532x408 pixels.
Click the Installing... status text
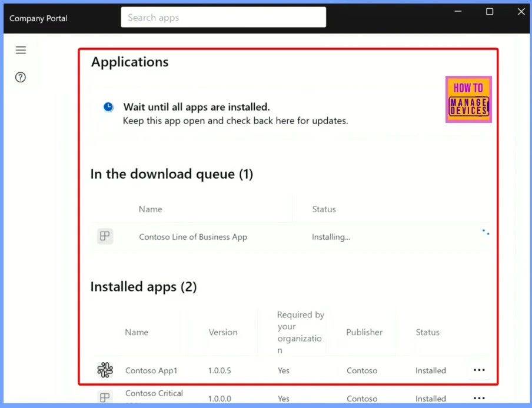pos(331,237)
